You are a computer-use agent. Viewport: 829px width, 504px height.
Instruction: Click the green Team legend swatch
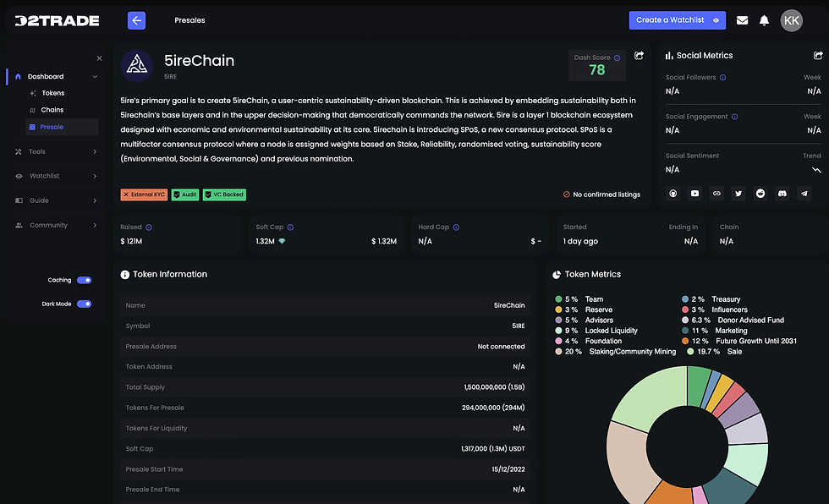pos(558,299)
